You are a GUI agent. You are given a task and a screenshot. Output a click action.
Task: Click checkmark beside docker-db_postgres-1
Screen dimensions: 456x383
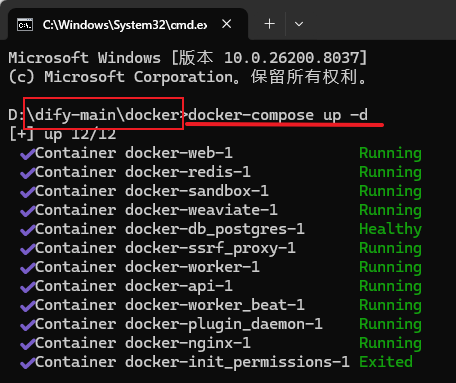[27, 230]
